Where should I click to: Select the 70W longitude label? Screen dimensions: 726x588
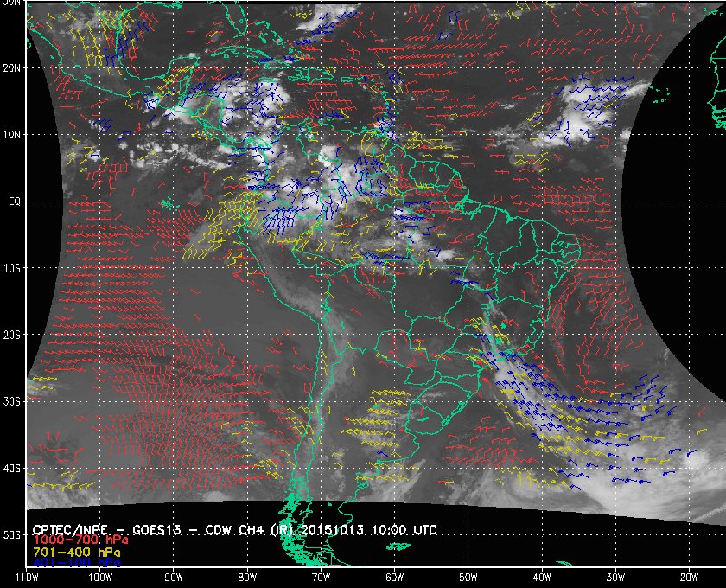321,578
